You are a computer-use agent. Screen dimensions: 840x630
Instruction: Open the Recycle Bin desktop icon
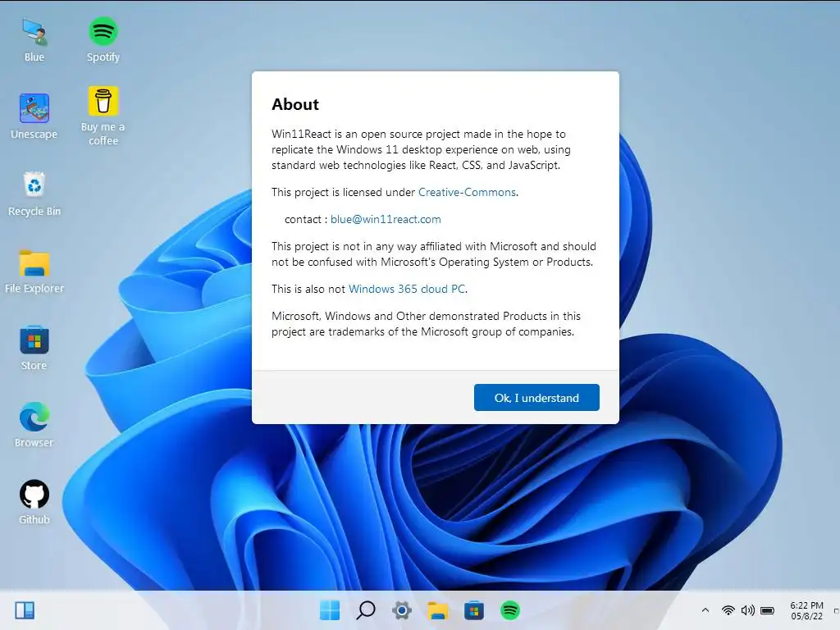(x=34, y=194)
